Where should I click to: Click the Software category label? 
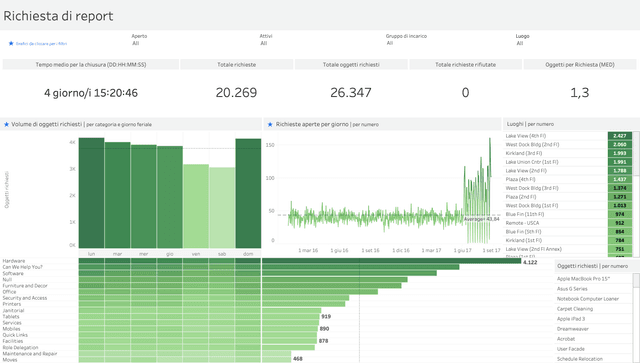pyautogui.click(x=13, y=274)
